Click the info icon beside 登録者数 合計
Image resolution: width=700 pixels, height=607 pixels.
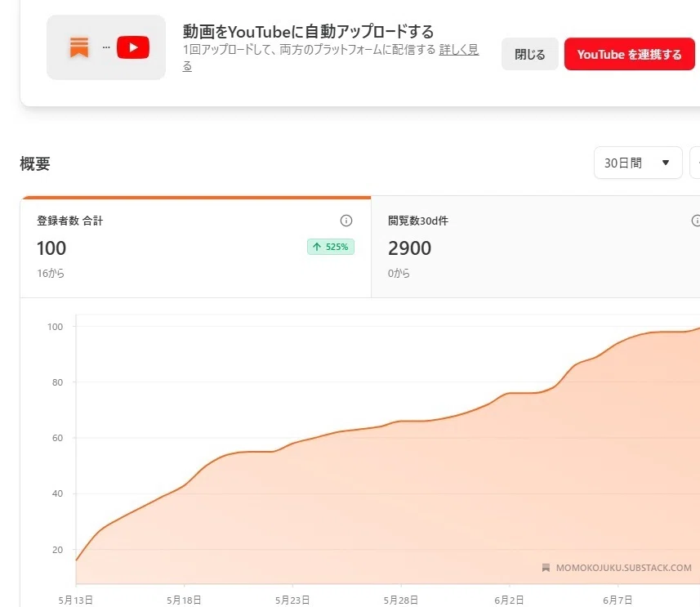tap(346, 221)
